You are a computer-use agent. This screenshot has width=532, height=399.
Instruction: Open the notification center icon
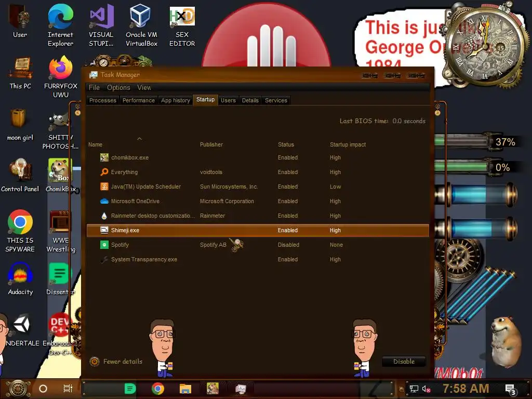(x=511, y=390)
